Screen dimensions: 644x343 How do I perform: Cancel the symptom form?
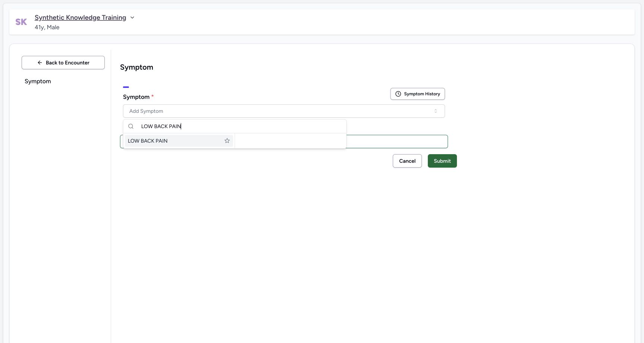tap(407, 161)
